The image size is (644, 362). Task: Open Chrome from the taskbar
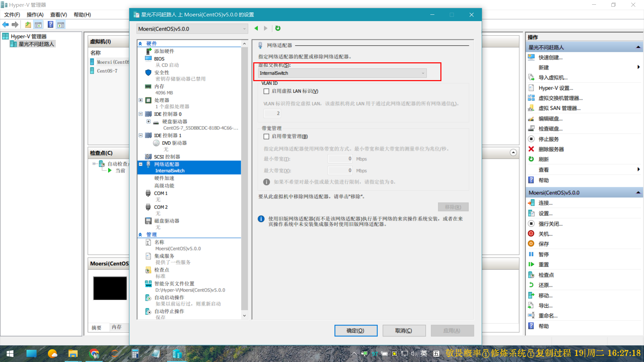94,354
